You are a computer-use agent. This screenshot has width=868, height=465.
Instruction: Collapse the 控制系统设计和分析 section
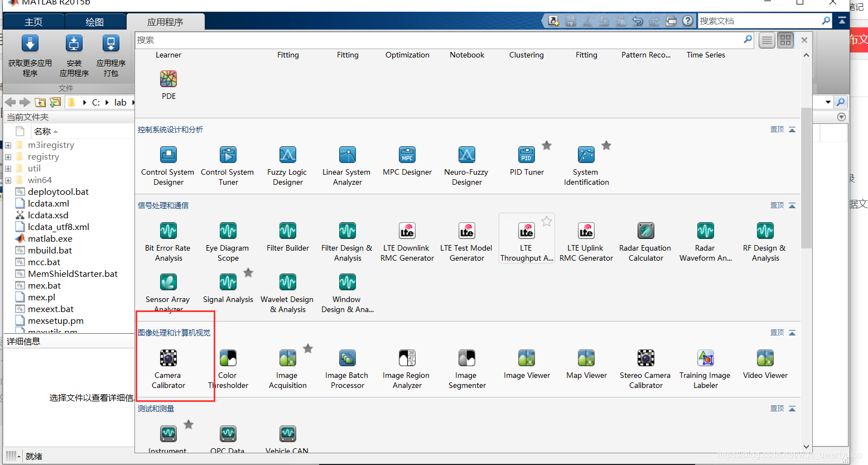pyautogui.click(x=792, y=130)
